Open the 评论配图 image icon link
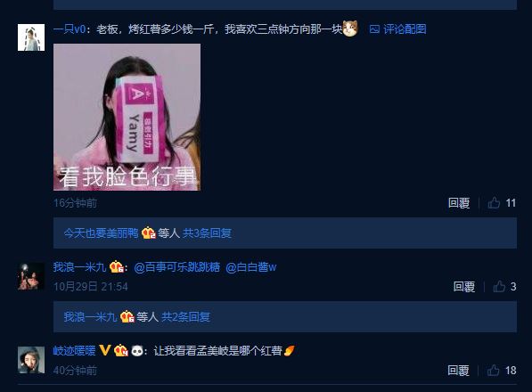This screenshot has width=532, height=392. [397, 29]
